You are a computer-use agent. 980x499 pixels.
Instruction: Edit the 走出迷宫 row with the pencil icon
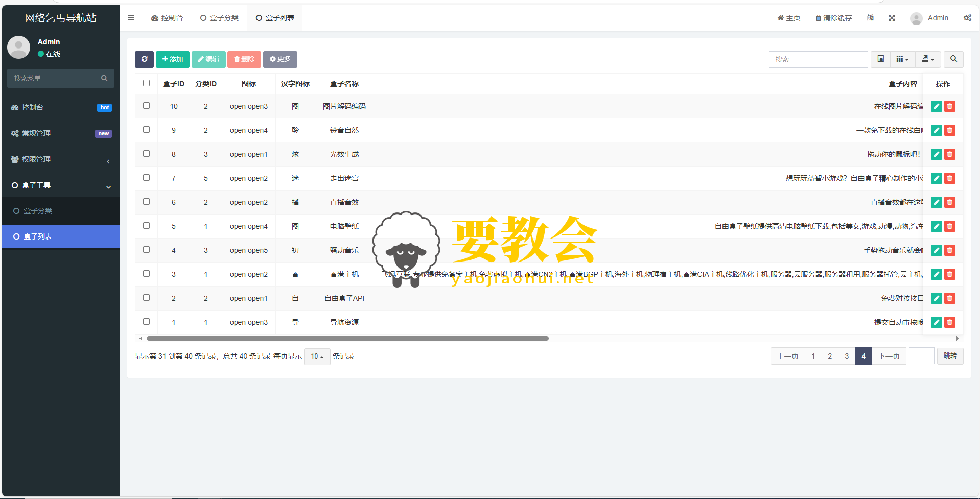point(937,178)
